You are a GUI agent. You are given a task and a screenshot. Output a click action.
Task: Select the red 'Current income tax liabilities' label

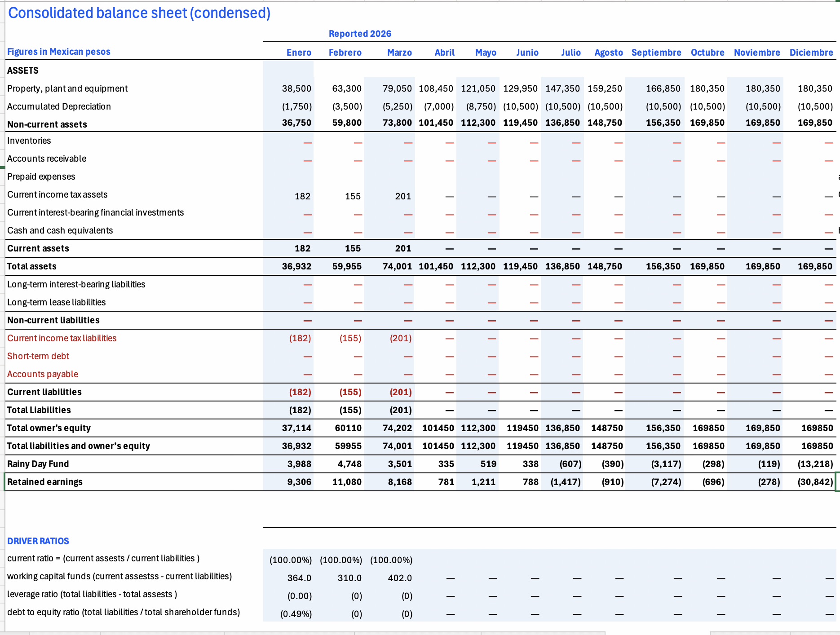(x=62, y=338)
